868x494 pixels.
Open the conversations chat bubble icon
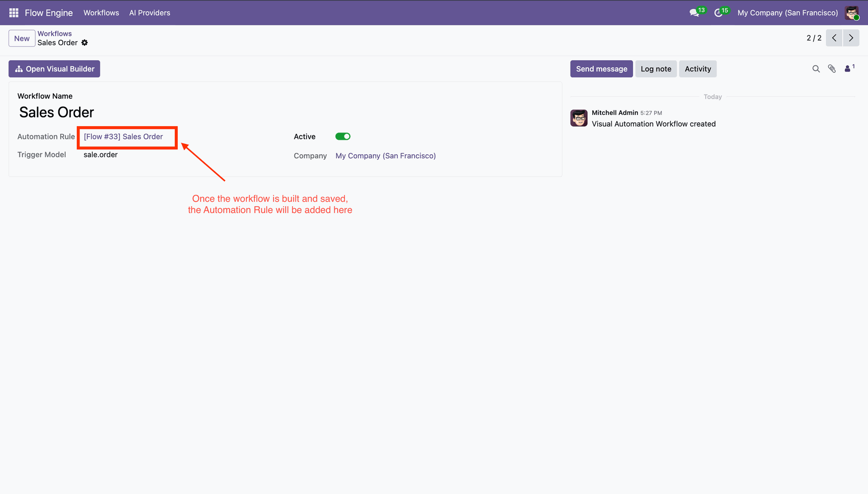click(x=694, y=13)
